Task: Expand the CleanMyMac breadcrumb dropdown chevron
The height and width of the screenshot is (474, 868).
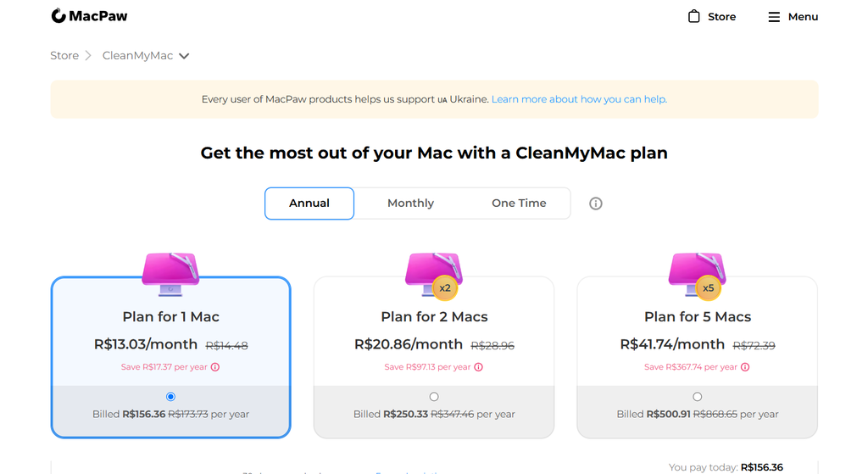Action: point(184,56)
